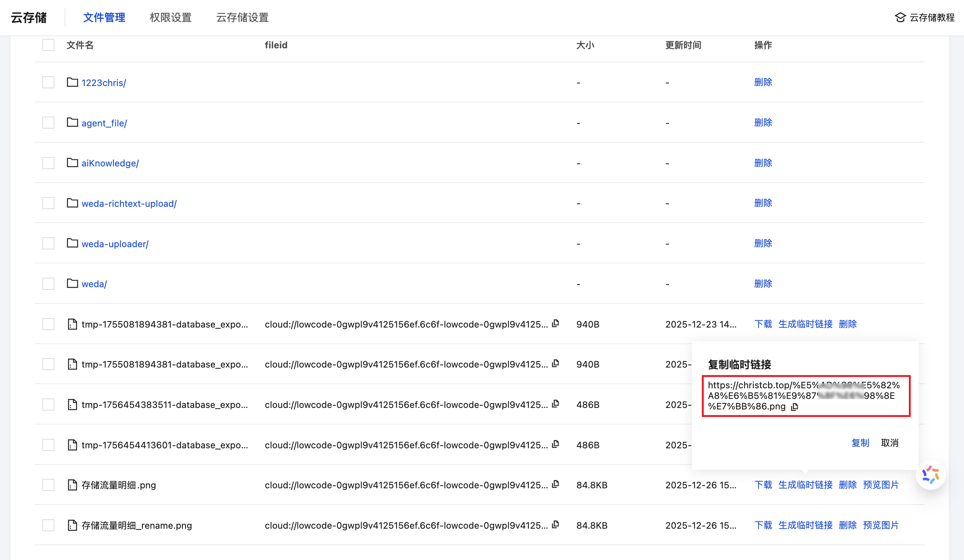Image resolution: width=964 pixels, height=560 pixels.
Task: Click folder icon for agent_file
Action: 72,122
